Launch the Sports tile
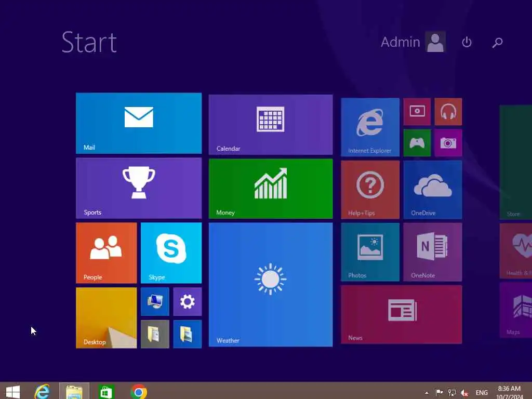This screenshot has width=532, height=399. (x=138, y=188)
